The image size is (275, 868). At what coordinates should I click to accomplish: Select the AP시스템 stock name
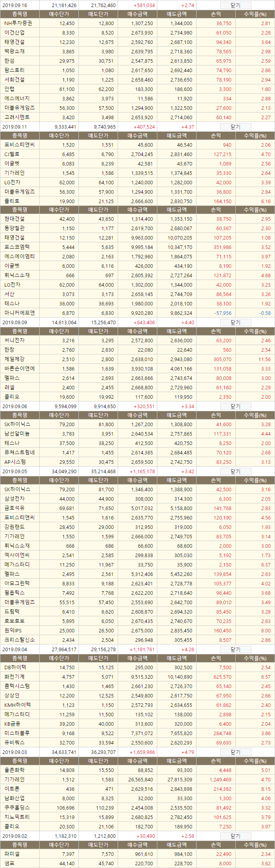[15, 462]
